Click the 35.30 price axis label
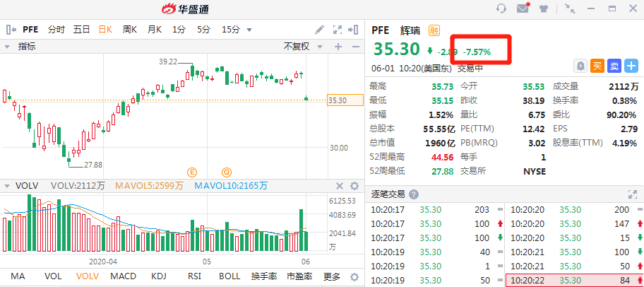This screenshot has width=644, height=287. 345,100
